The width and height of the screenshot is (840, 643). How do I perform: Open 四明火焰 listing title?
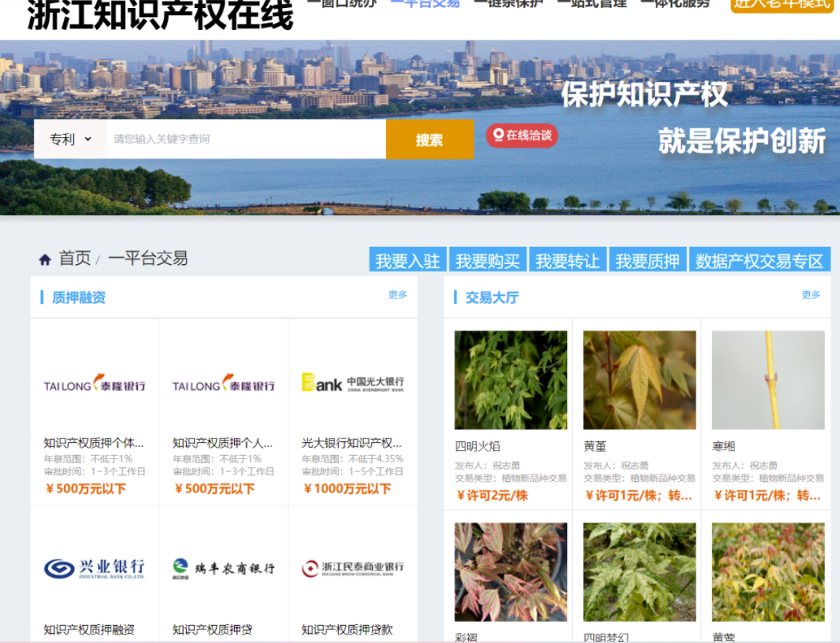pyautogui.click(x=477, y=446)
